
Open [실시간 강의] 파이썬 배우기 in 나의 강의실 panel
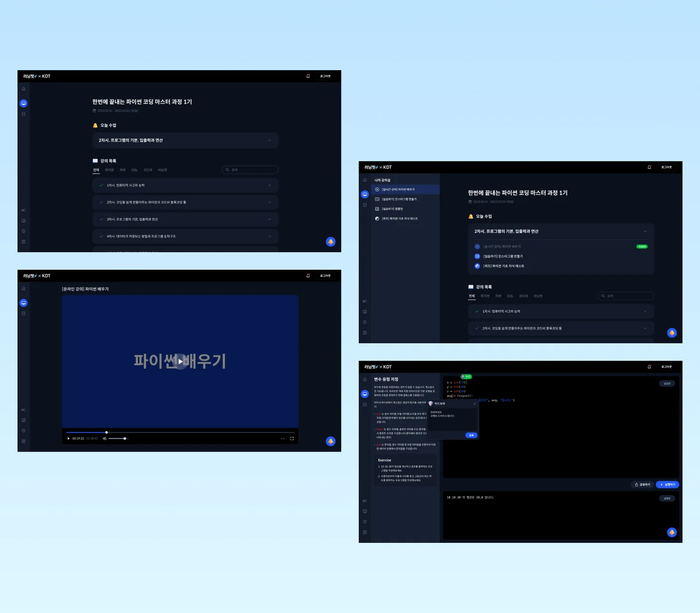[x=406, y=189]
